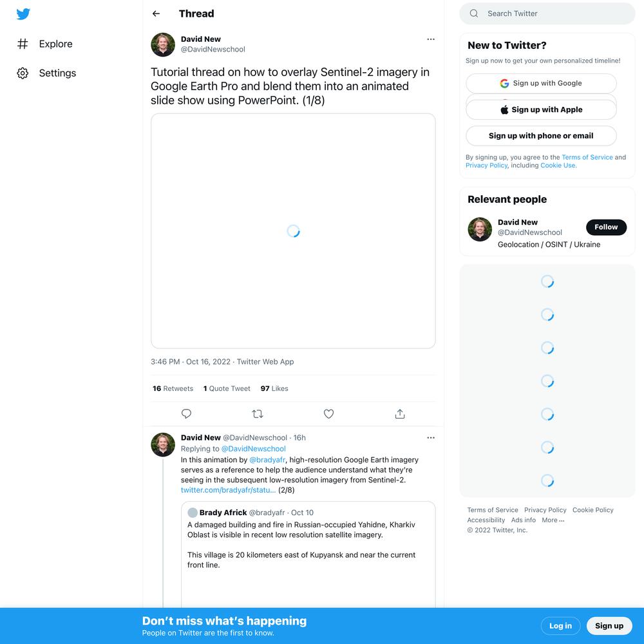
Task: Open more options on the main tweet
Action: [x=431, y=39]
